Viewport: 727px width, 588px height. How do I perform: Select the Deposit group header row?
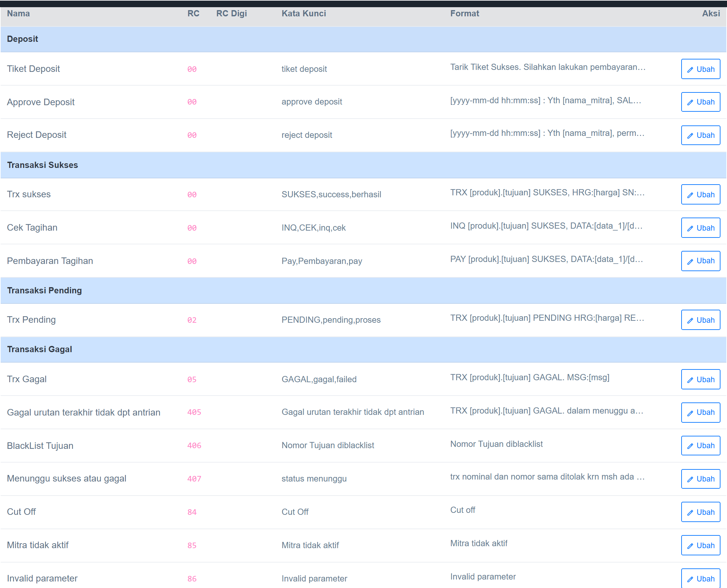(363, 39)
